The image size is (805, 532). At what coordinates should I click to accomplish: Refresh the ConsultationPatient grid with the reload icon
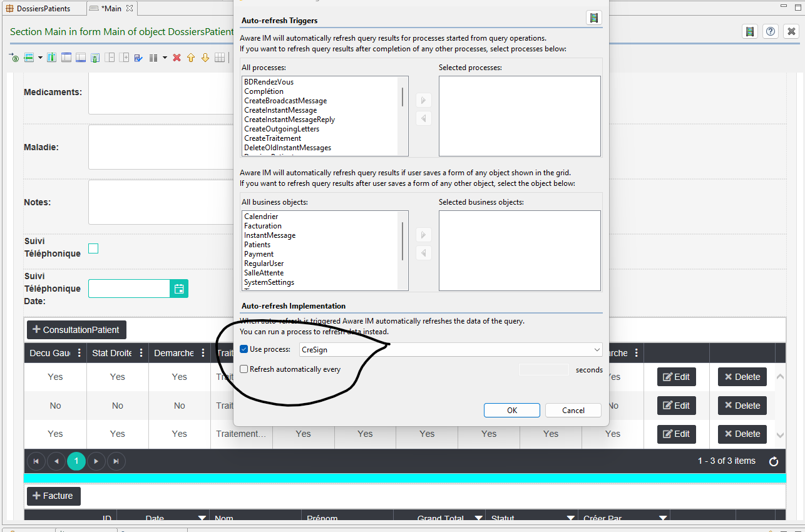[774, 461]
